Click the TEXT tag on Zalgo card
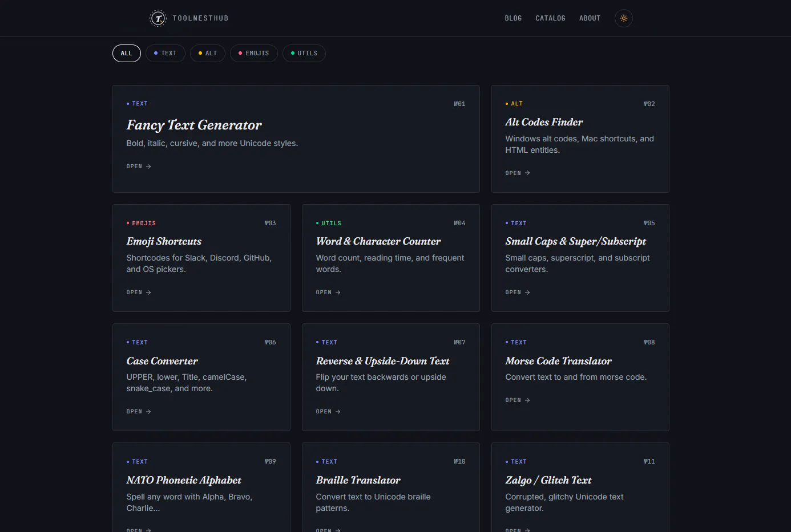This screenshot has width=791, height=532. [x=516, y=462]
